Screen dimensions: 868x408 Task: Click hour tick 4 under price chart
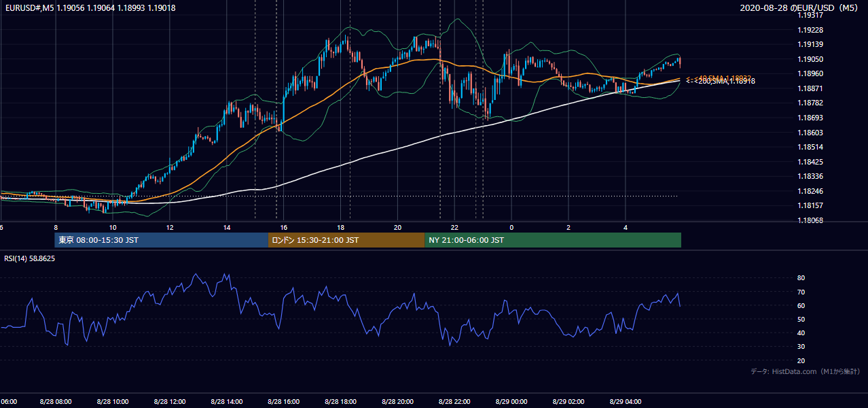pos(626,227)
